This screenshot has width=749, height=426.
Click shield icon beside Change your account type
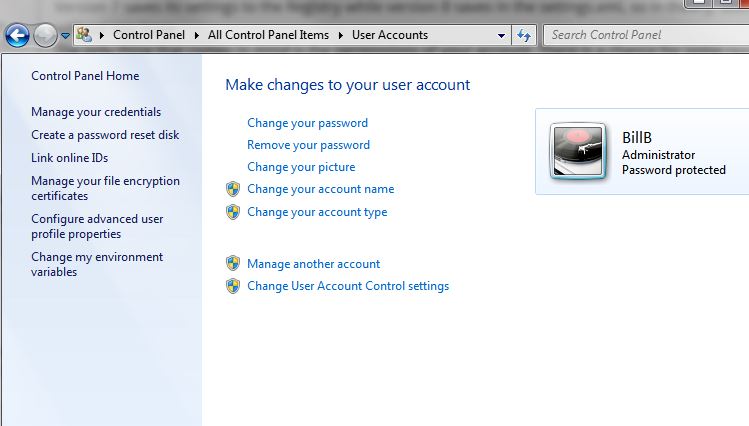pyautogui.click(x=233, y=212)
